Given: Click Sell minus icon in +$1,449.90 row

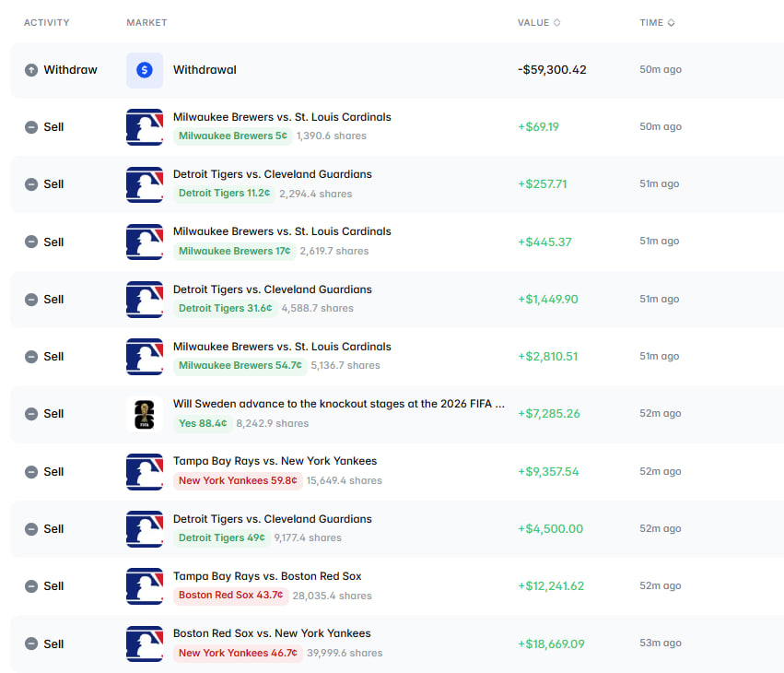Looking at the screenshot, I should (31, 300).
